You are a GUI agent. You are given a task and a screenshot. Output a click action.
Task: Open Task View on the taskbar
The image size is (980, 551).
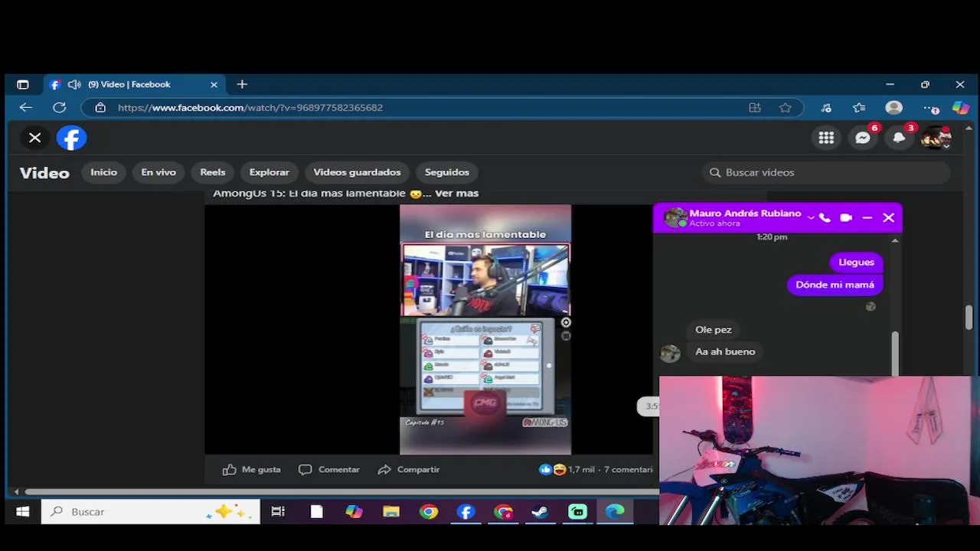[278, 512]
